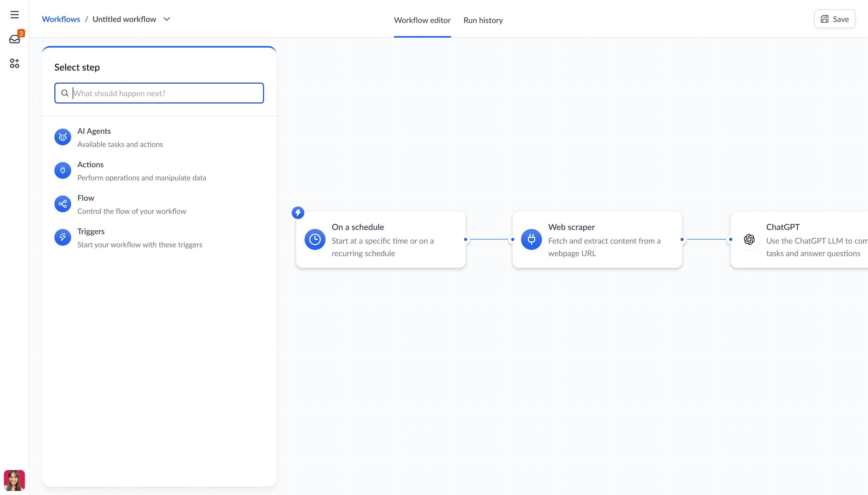Switch to the Run history tab
The image size is (868, 495).
(x=483, y=20)
